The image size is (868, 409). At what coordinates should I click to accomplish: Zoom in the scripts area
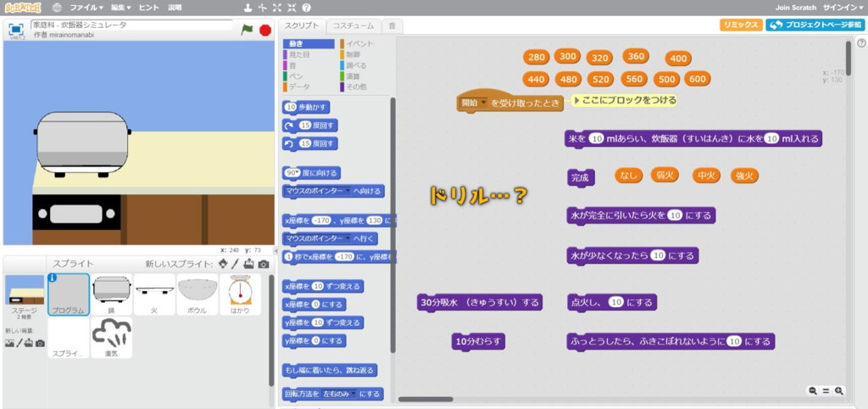click(839, 390)
